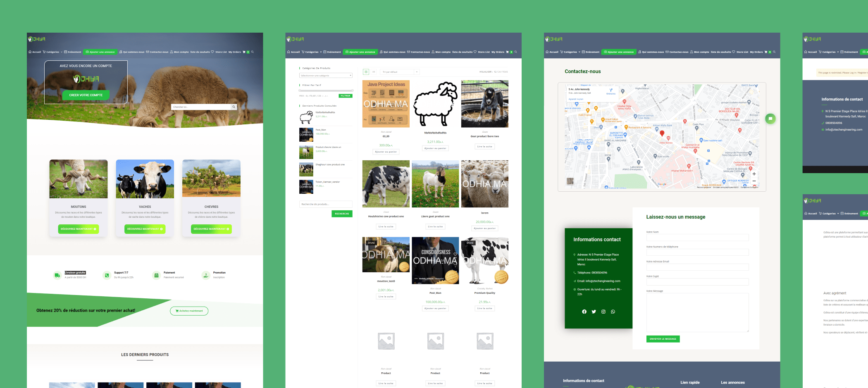Open the Tri par défaut sorting dropdown
The image size is (868, 388).
pyautogui.click(x=400, y=72)
